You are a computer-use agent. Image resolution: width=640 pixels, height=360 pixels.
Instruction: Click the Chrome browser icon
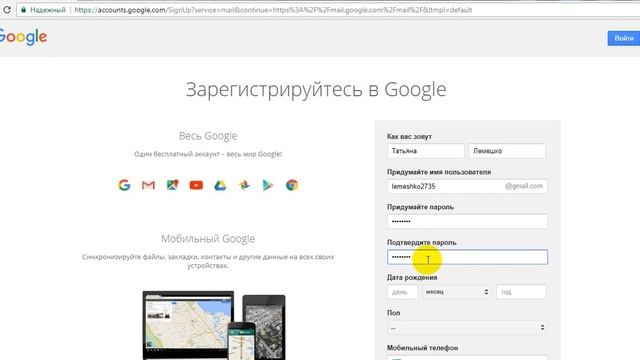click(x=292, y=185)
